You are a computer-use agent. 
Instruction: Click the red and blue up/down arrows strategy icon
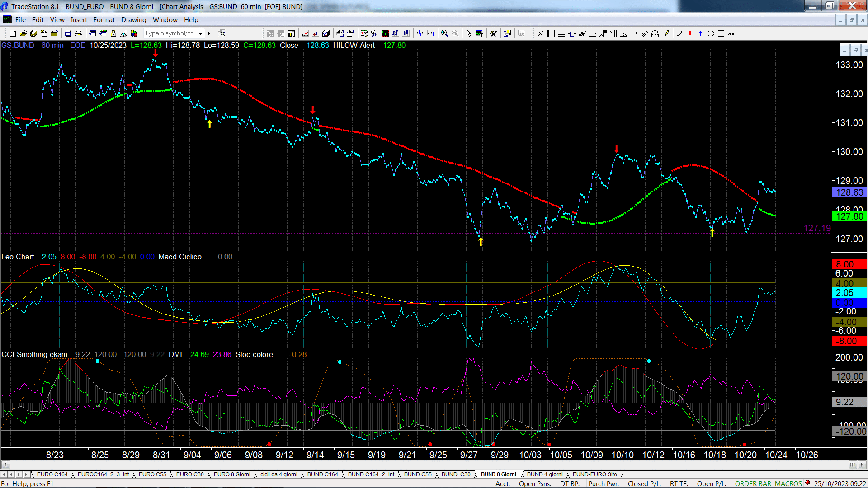[x=316, y=33]
